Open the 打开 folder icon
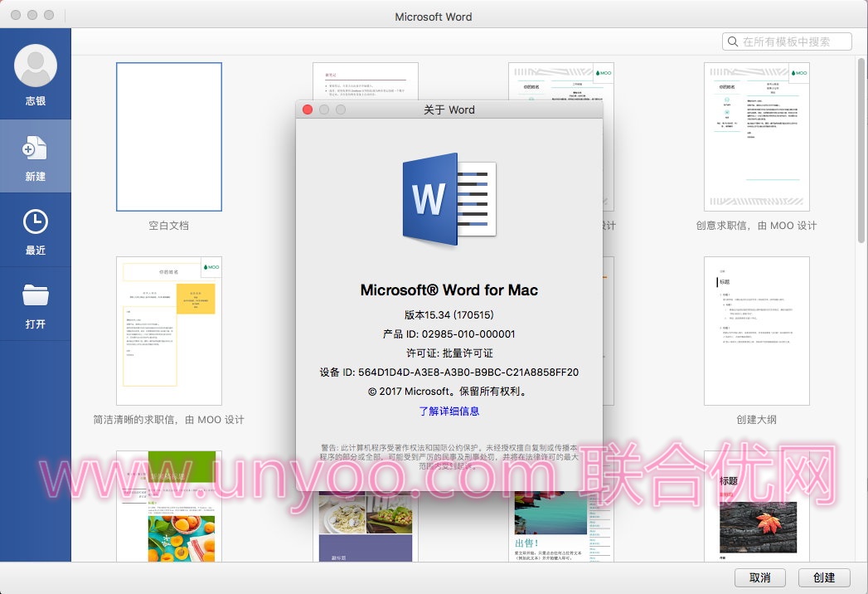This screenshot has width=868, height=594. point(36,295)
